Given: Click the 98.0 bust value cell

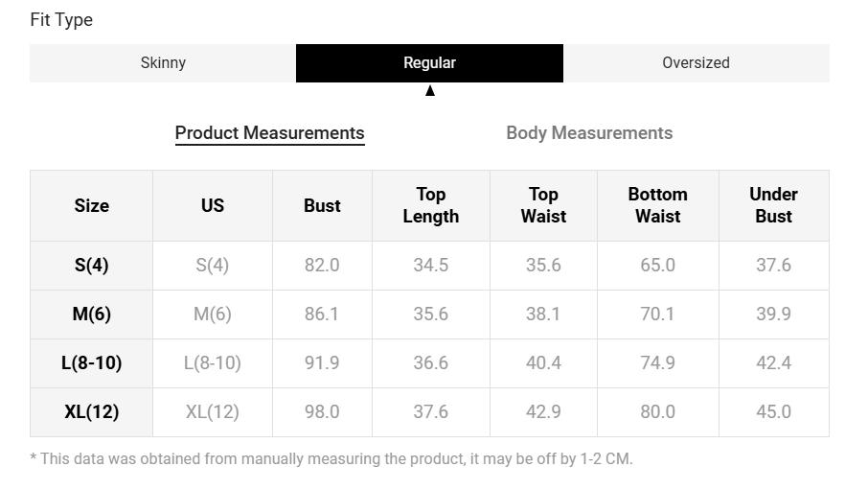Looking at the screenshot, I should click(322, 412).
